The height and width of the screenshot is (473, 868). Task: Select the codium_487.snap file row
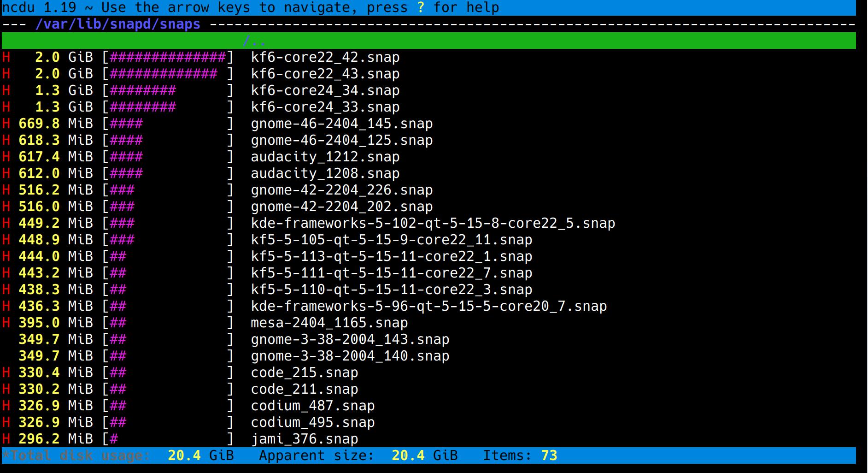tap(312, 406)
